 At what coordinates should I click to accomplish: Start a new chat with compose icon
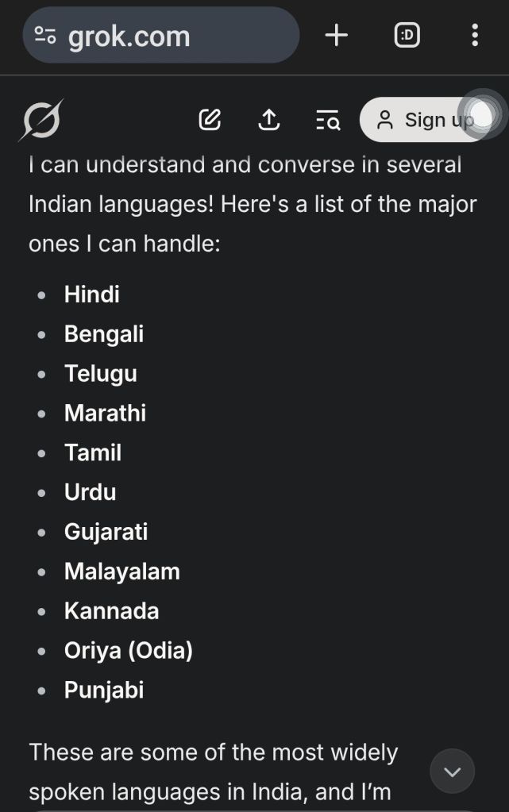click(210, 120)
